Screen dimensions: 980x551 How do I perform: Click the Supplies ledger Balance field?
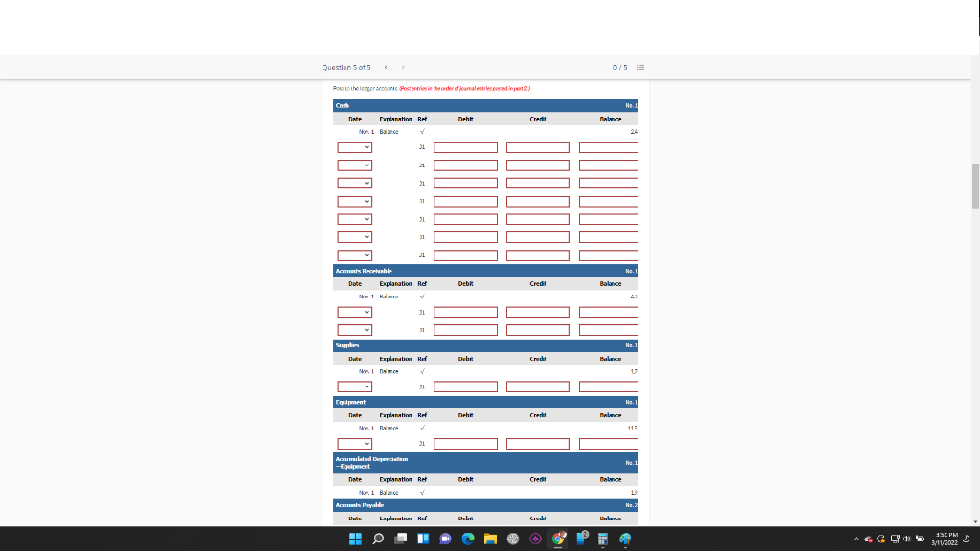point(609,386)
